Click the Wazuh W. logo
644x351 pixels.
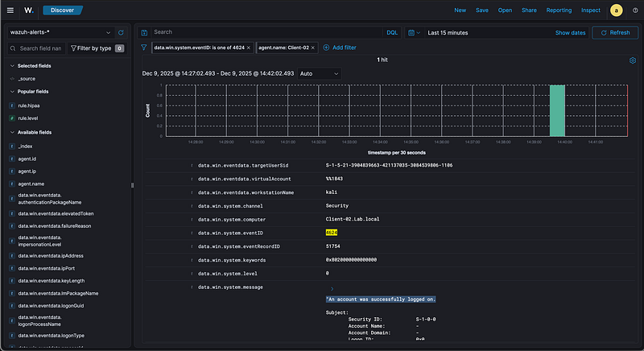29,10
